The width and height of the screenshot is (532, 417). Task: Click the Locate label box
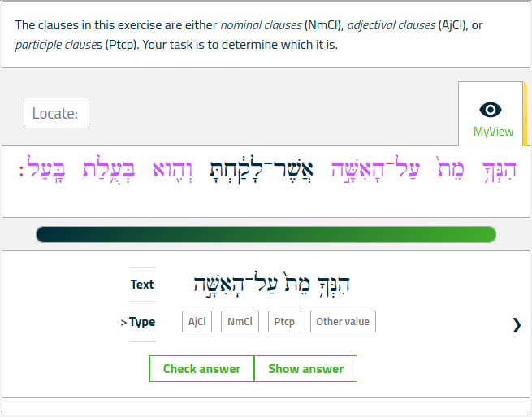click(x=56, y=113)
